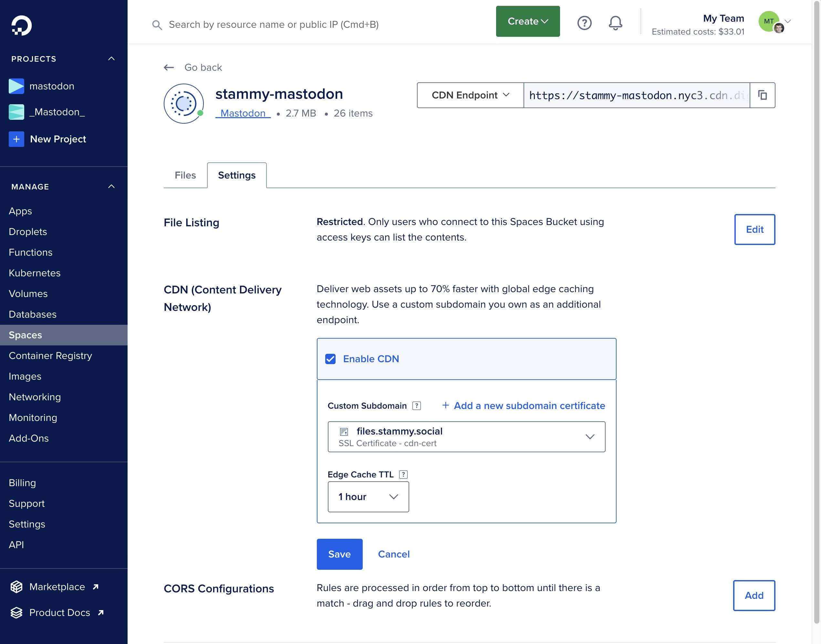Click the Go back arrow icon
This screenshot has width=821, height=644.
click(169, 67)
